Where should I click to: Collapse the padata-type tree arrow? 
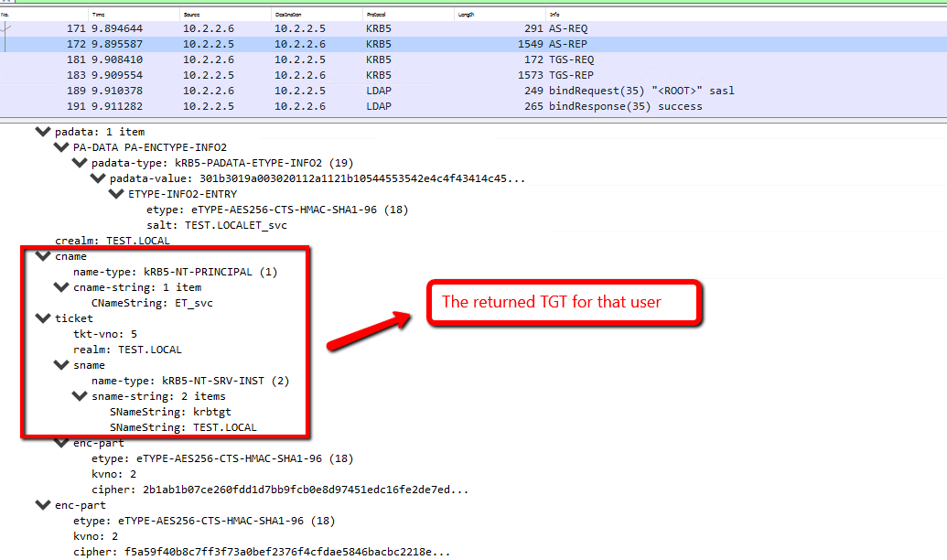pyautogui.click(x=80, y=163)
